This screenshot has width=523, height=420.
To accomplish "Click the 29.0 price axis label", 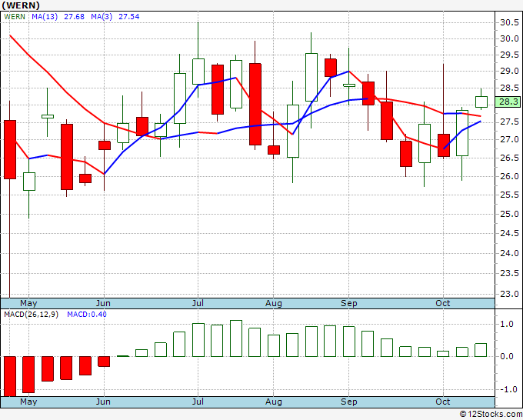I will (x=509, y=71).
